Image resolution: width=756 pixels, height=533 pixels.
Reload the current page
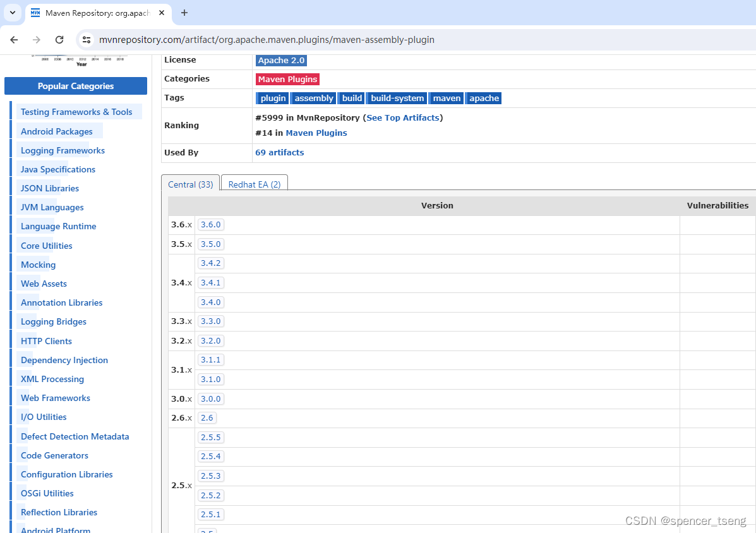[x=59, y=39]
